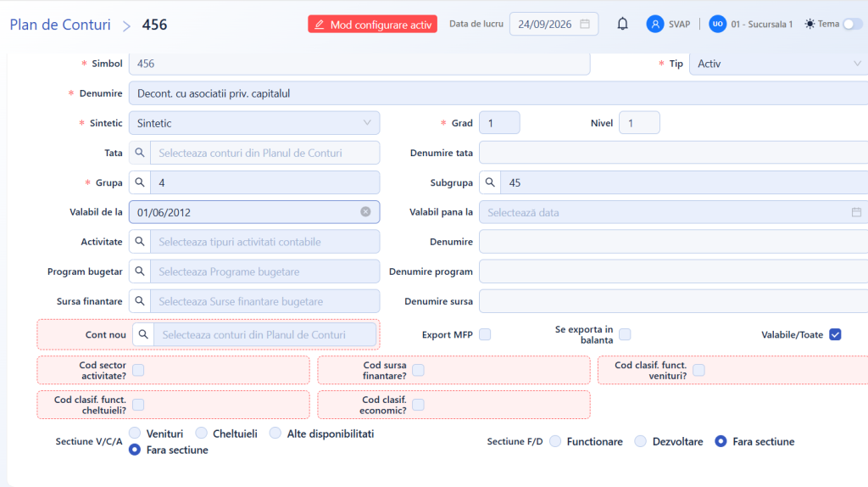Click the Simbol input field
Image resolution: width=868 pixels, height=487 pixels.
click(359, 64)
